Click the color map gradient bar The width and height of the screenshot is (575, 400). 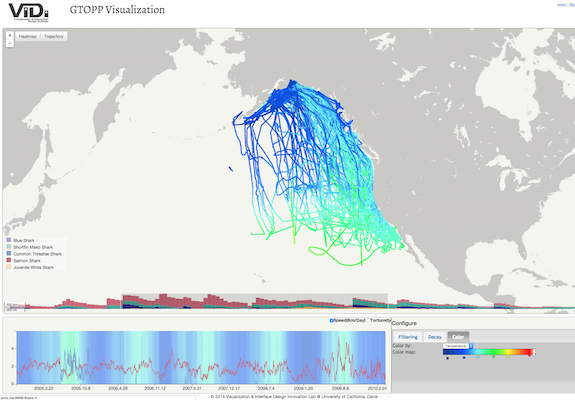tap(488, 352)
